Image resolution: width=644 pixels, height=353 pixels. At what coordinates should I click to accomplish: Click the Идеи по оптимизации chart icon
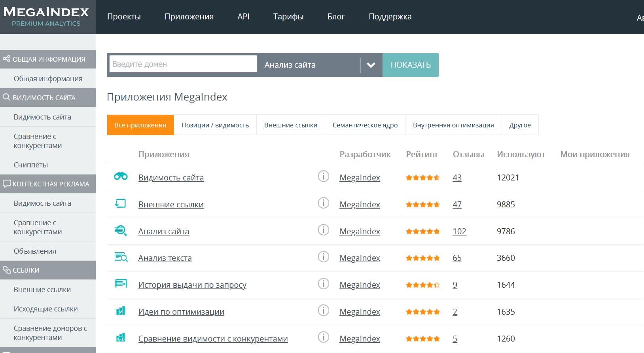coord(121,311)
